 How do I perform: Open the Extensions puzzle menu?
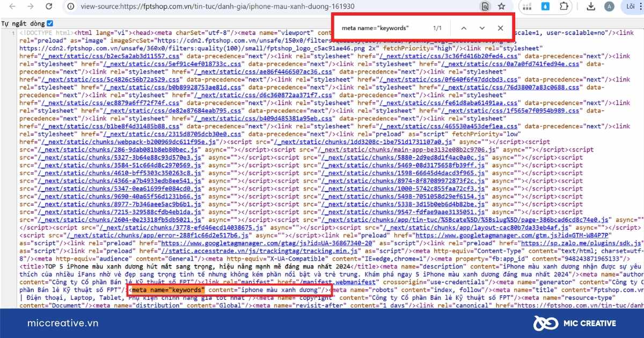[x=564, y=6]
